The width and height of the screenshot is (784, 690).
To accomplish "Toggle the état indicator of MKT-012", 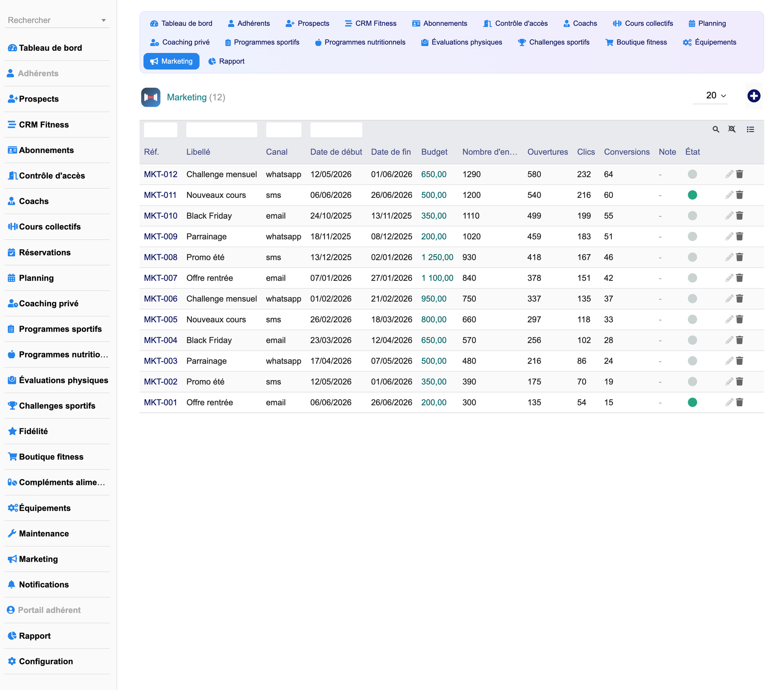I will (692, 174).
